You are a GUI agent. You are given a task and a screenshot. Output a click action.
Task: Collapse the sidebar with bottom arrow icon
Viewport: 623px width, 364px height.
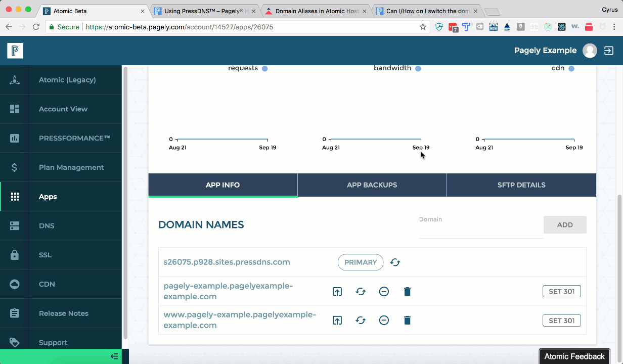coord(114,356)
